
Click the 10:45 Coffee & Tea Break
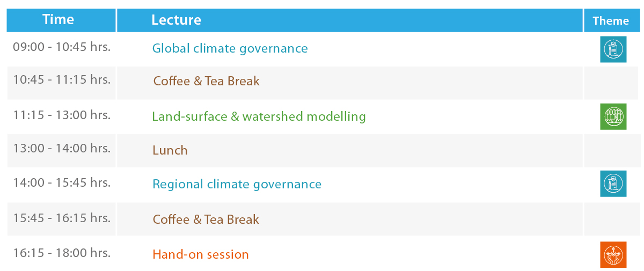click(x=206, y=81)
